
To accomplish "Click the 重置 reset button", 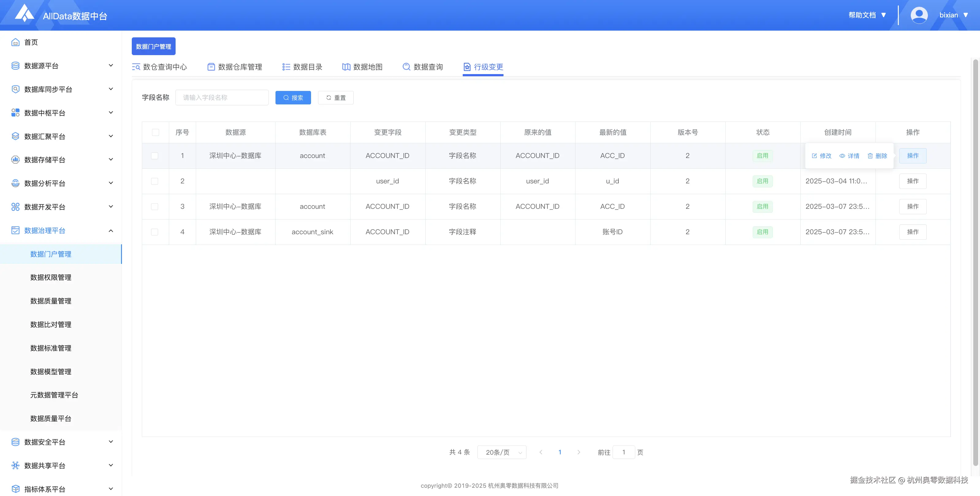I will click(x=336, y=98).
